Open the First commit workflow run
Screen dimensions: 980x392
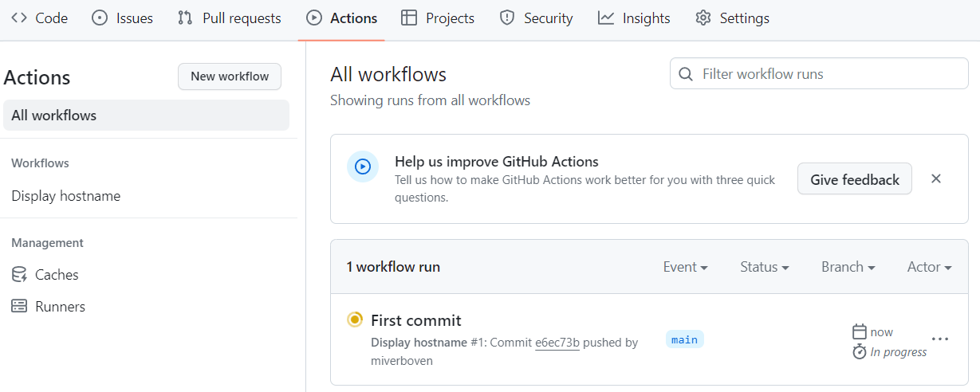[x=416, y=320]
